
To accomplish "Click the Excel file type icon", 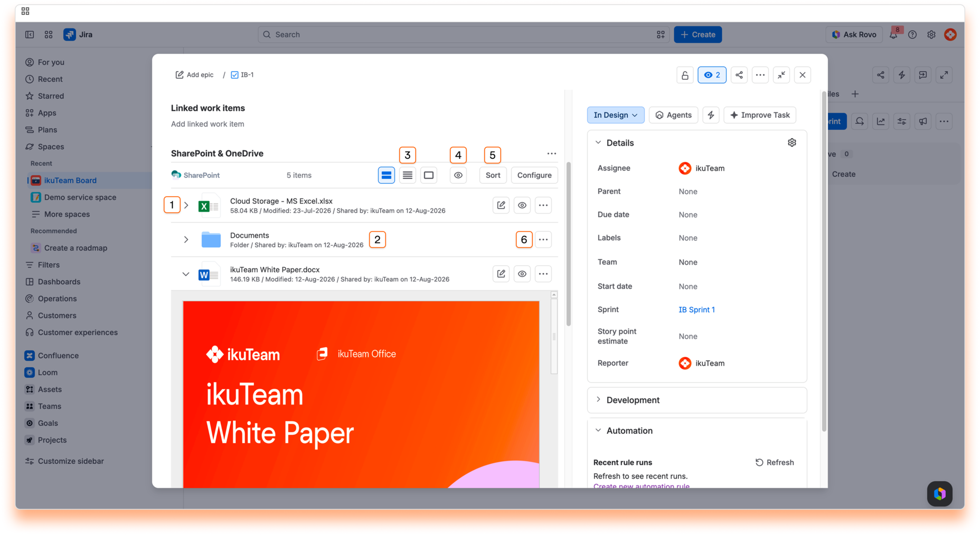I will [209, 206].
